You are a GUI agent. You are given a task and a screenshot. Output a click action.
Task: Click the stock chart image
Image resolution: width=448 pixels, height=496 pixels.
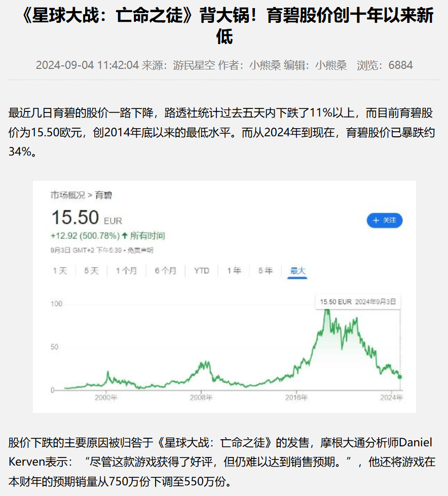225,297
